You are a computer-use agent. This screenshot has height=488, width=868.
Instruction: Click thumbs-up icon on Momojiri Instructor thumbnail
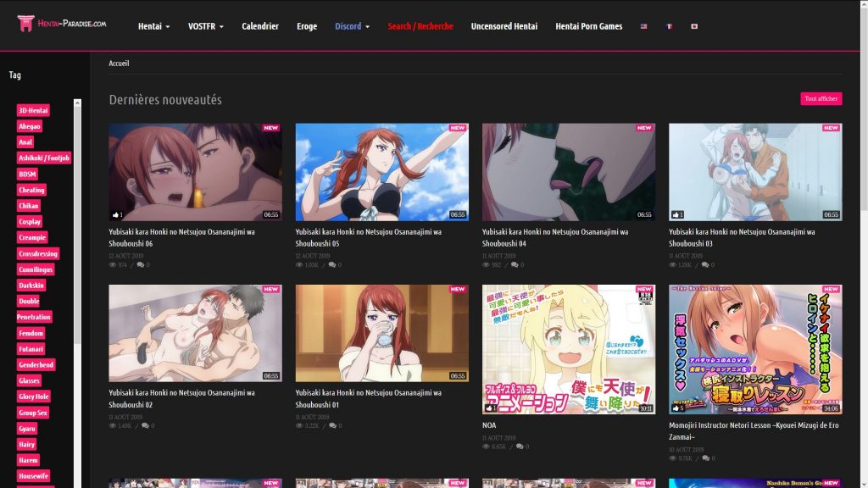(x=676, y=408)
